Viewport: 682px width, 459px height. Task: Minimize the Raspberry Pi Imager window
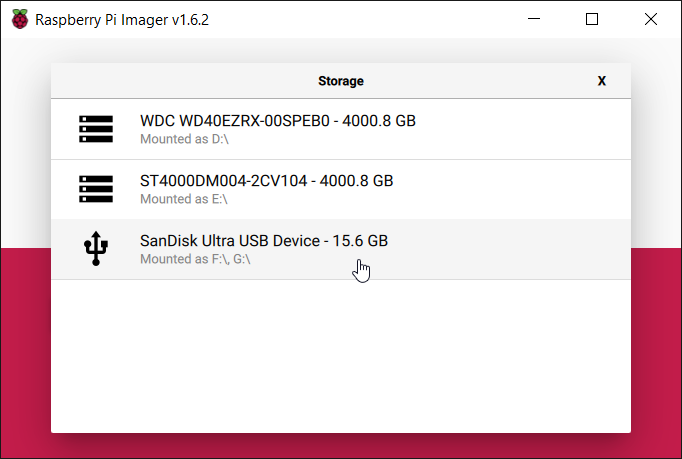pyautogui.click(x=545, y=19)
